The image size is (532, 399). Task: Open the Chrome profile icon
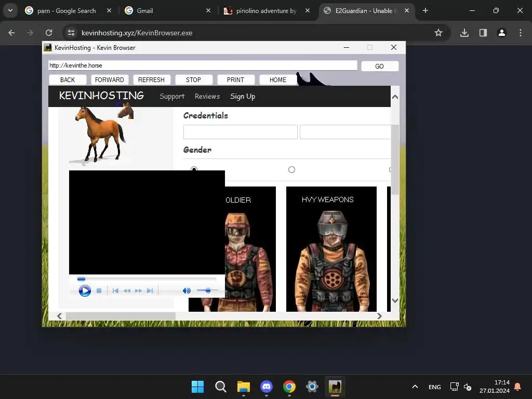502,33
